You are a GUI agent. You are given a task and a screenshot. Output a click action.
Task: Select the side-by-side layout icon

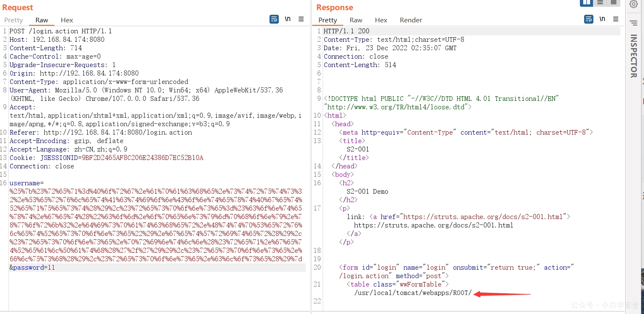coord(586,3)
